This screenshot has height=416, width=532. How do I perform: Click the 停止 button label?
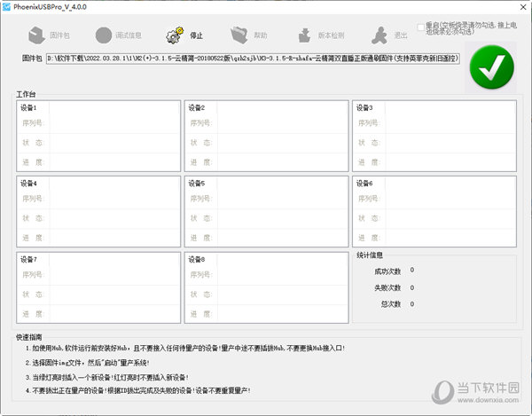[x=196, y=35]
